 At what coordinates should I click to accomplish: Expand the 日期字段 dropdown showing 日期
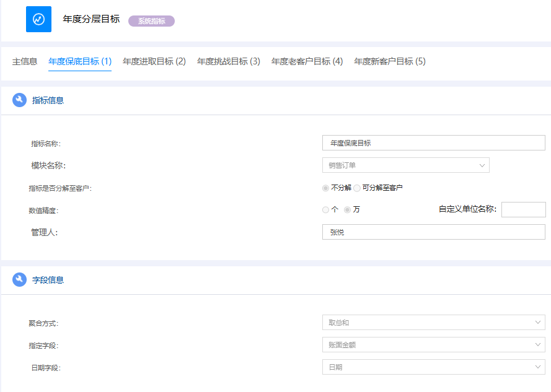tap(434, 367)
